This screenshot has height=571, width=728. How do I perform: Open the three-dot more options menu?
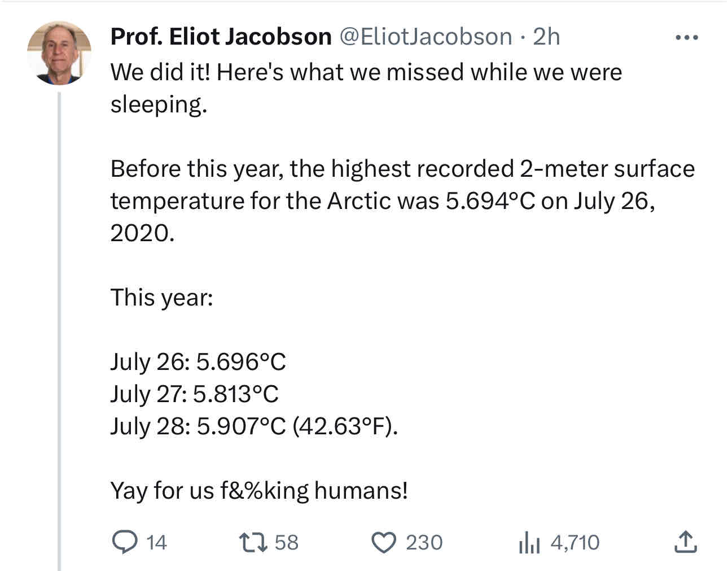click(687, 38)
